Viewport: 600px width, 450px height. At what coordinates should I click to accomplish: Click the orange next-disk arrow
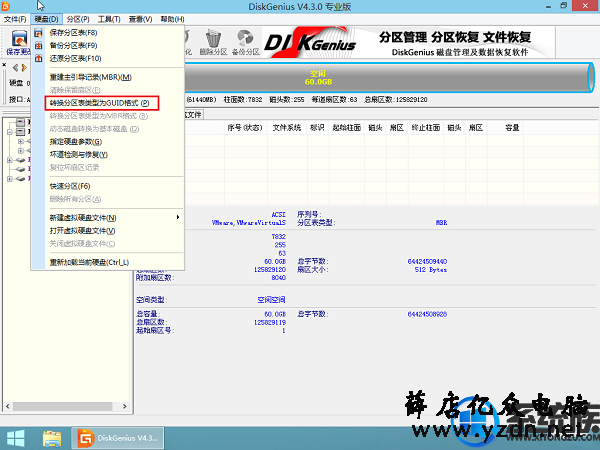[24, 68]
